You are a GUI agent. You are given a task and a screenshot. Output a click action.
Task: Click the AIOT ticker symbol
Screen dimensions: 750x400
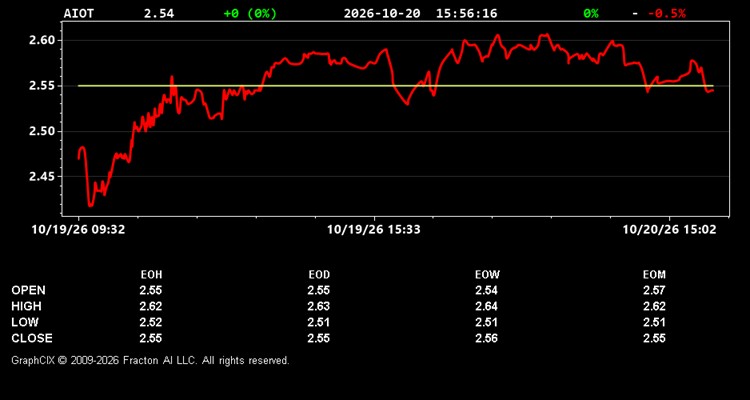click(79, 13)
